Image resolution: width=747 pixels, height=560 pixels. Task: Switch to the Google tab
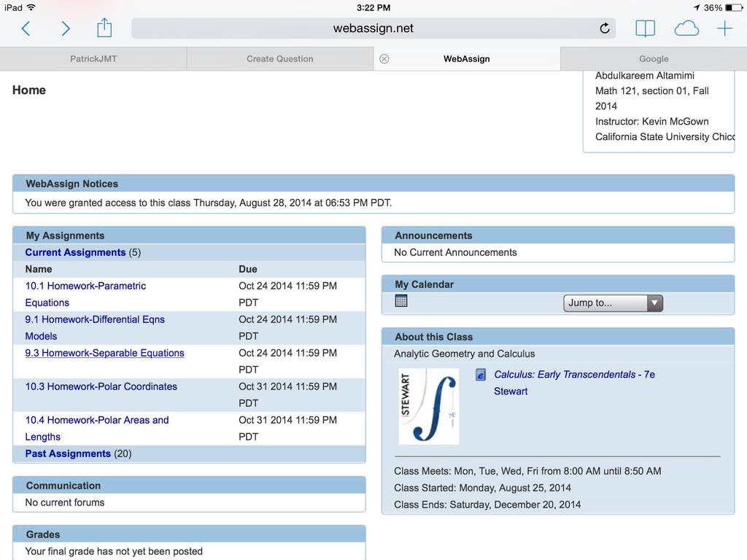[654, 58]
